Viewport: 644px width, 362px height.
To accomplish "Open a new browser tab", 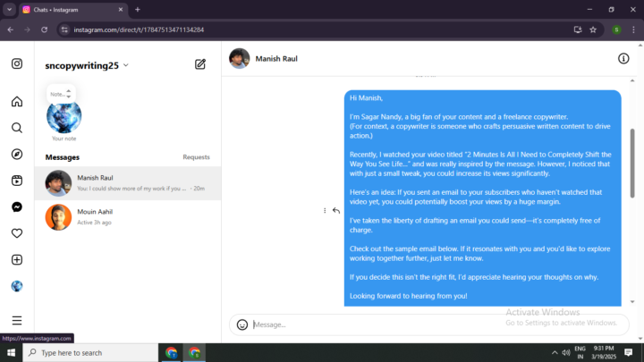I will (x=138, y=10).
